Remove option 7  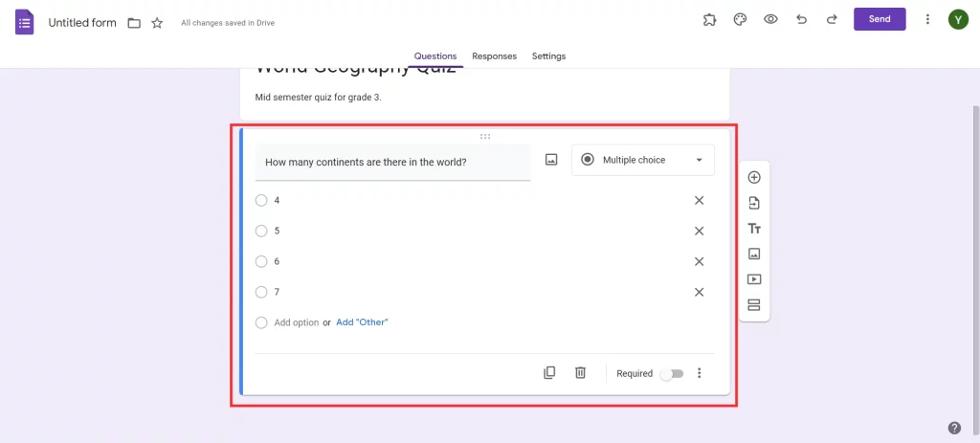point(700,293)
